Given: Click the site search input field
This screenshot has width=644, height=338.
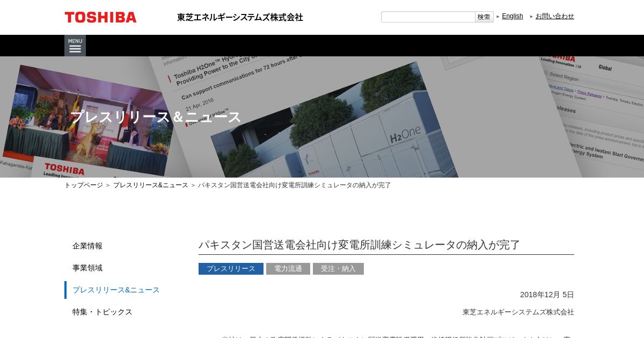Looking at the screenshot, I should pyautogui.click(x=428, y=17).
